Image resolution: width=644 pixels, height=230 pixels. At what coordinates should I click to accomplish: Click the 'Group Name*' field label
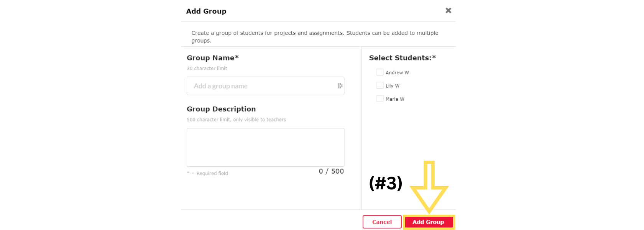[x=213, y=58]
